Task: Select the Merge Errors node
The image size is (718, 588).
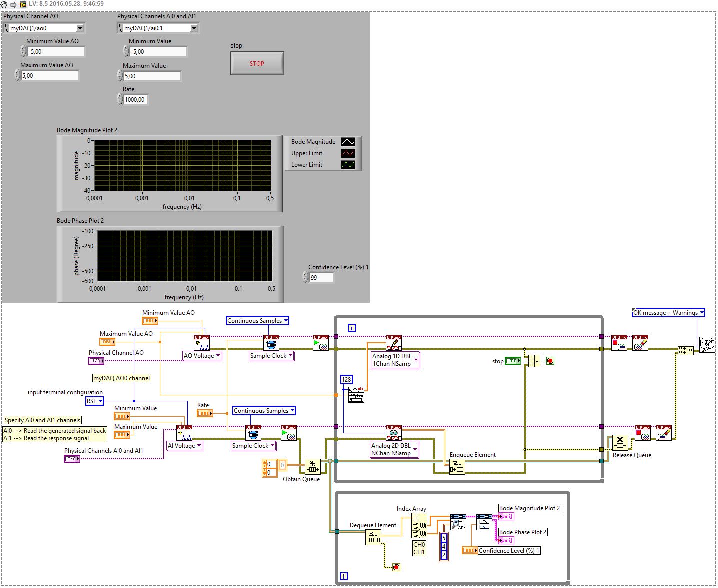Action: tap(686, 351)
